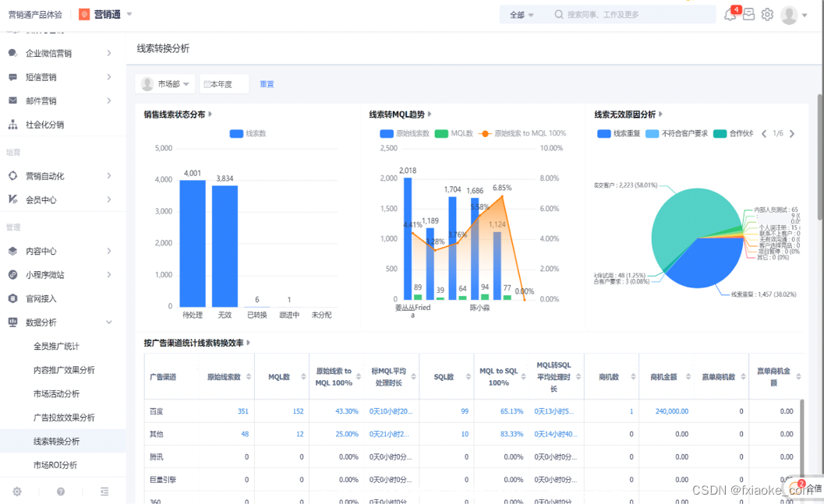Viewport: 824px width, 504px height.
Task: Click 企业微信营销 chat bubble icon
Action: (12, 53)
